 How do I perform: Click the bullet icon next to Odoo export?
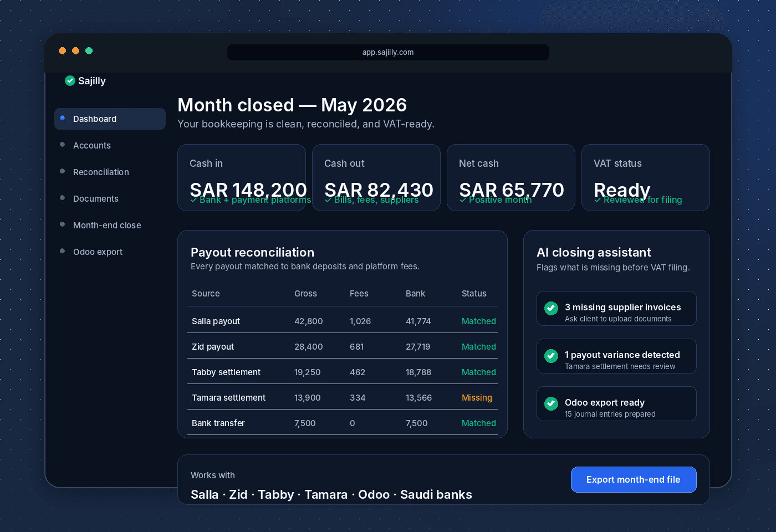point(62,251)
